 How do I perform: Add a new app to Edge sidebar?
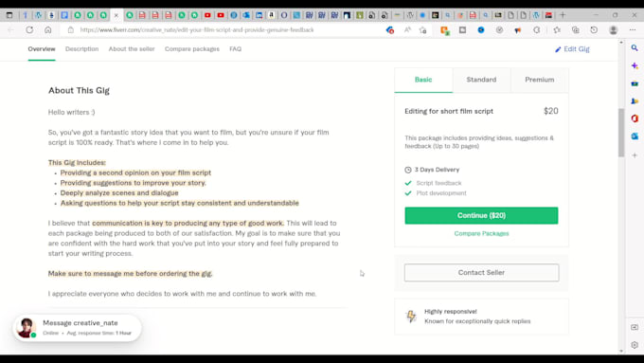[x=635, y=155]
